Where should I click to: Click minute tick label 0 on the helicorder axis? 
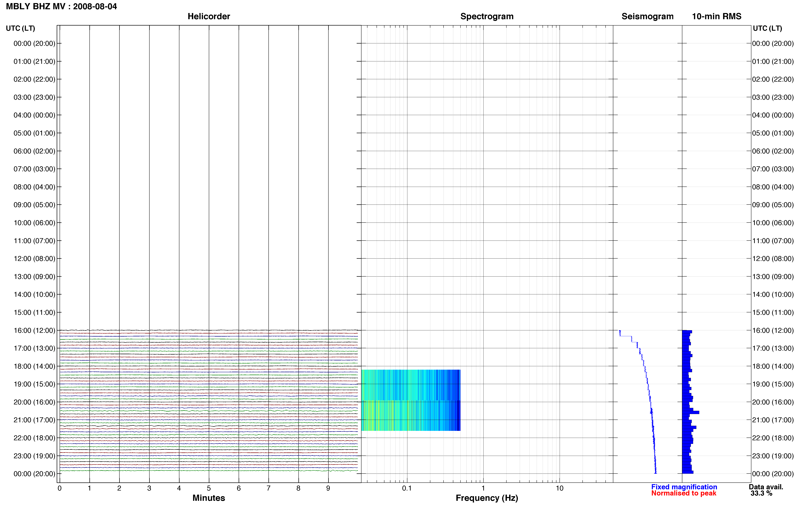[59, 488]
